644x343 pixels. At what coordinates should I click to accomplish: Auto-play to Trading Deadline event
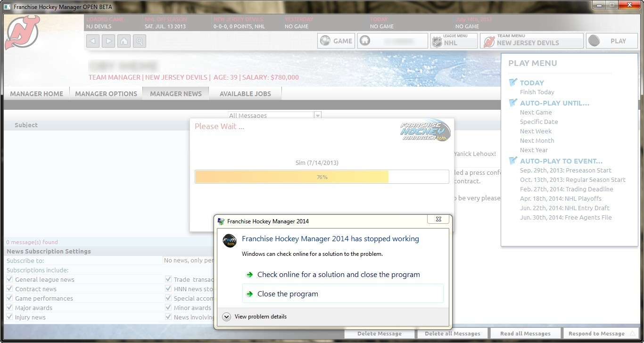click(x=567, y=189)
